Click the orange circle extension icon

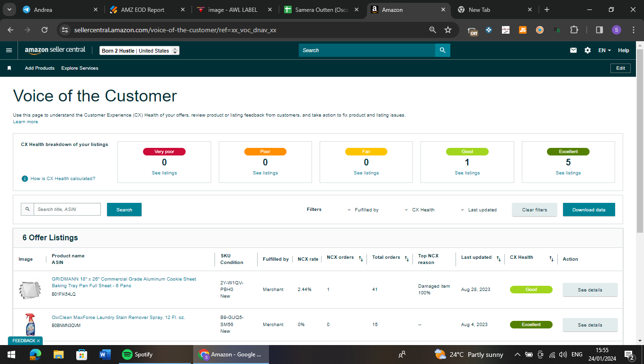pos(540,30)
